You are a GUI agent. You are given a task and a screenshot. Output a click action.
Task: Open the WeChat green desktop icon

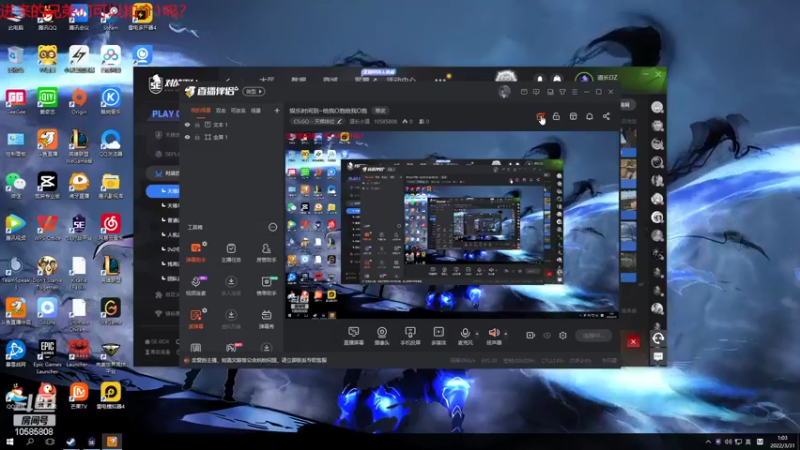(x=15, y=186)
